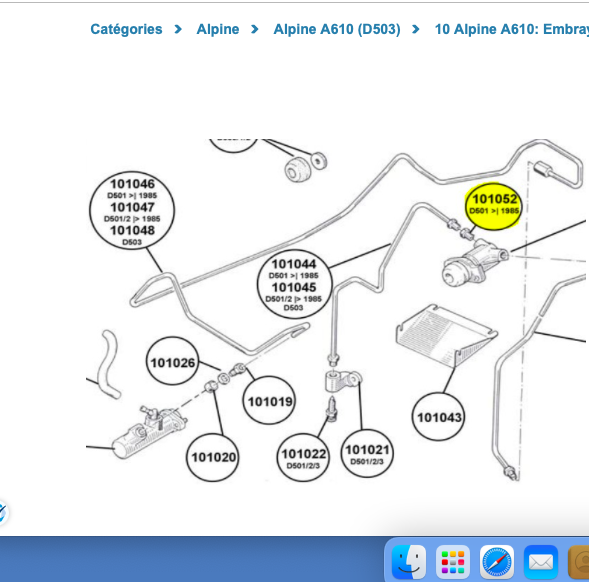
Task: Select part bubble 101043
Action: coord(438,416)
